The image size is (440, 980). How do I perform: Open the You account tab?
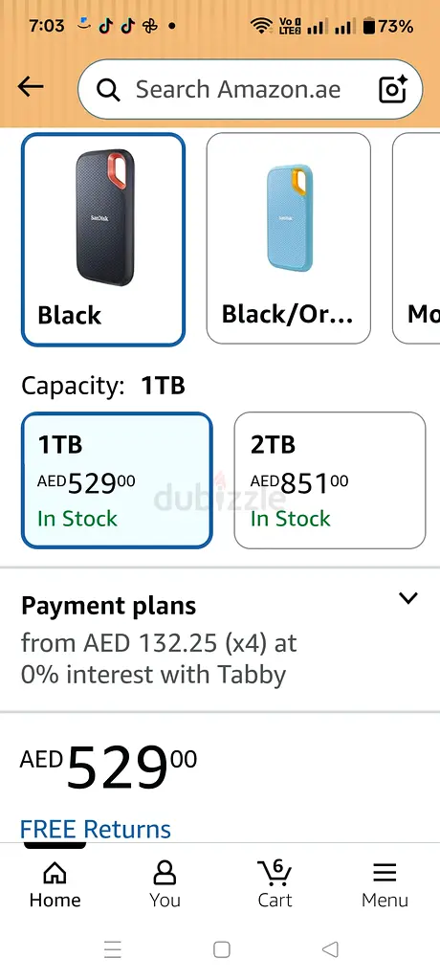[x=165, y=883]
